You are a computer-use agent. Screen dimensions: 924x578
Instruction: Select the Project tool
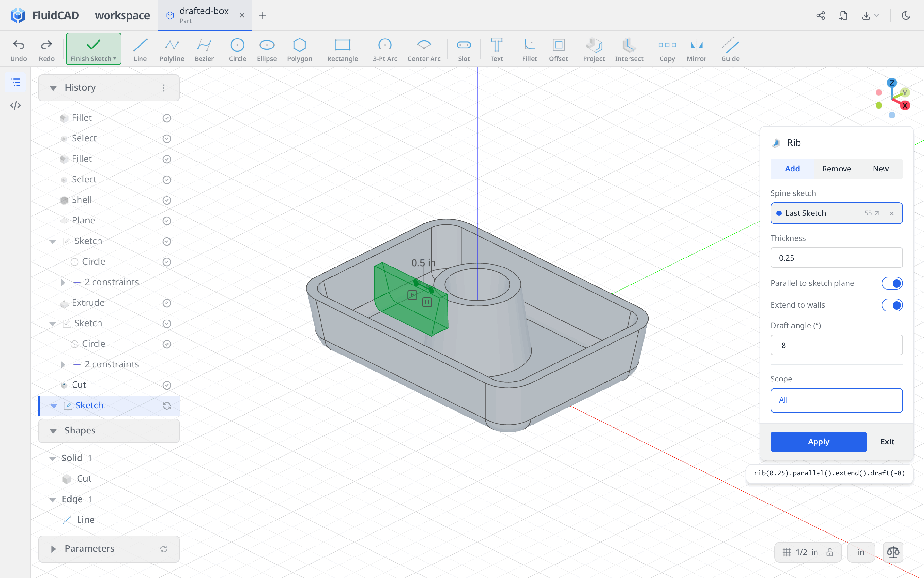594,49
